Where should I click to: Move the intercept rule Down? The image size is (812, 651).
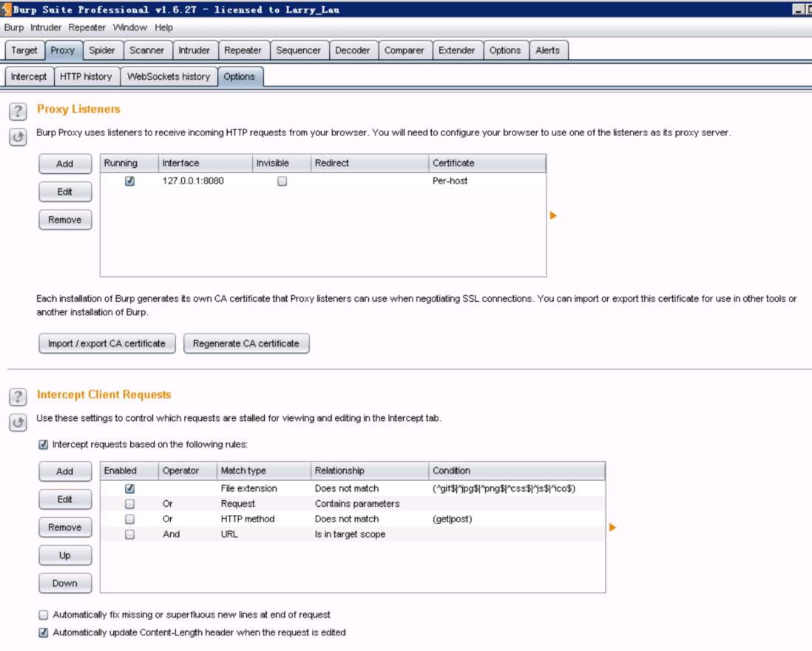point(65,583)
